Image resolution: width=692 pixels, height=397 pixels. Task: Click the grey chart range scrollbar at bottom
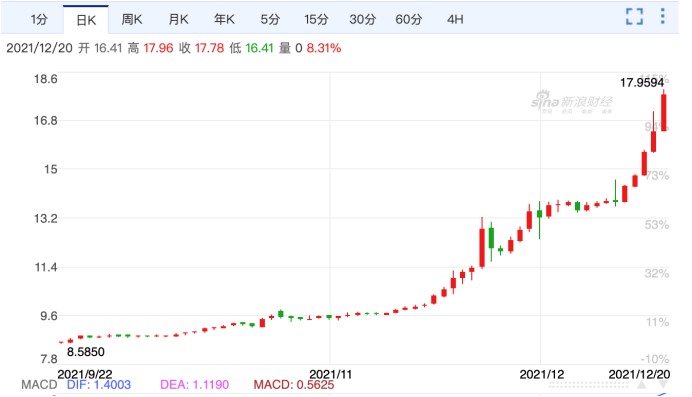[x=588, y=385]
